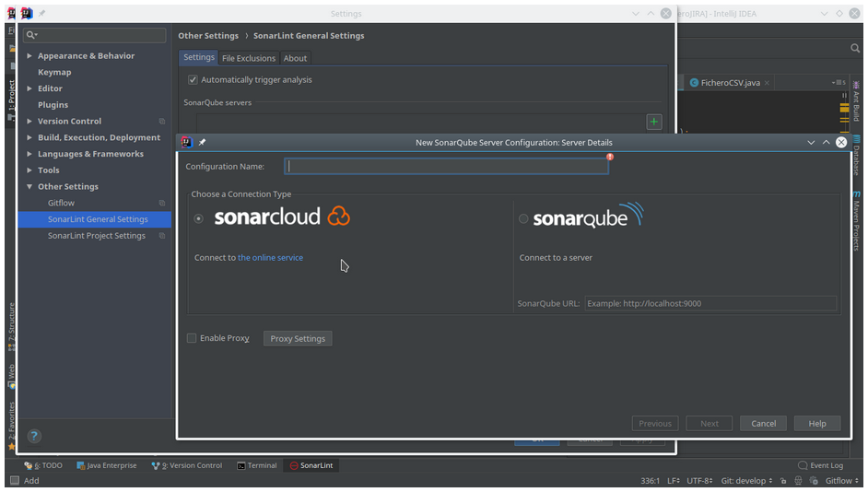Viewport: 868px width, 492px height.
Task: Open the Maven Projects side panel
Action: tap(856, 221)
